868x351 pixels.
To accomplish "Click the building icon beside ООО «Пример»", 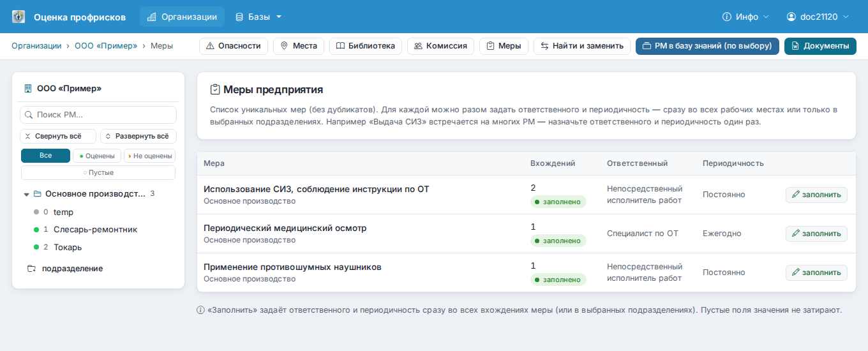I will (28, 89).
